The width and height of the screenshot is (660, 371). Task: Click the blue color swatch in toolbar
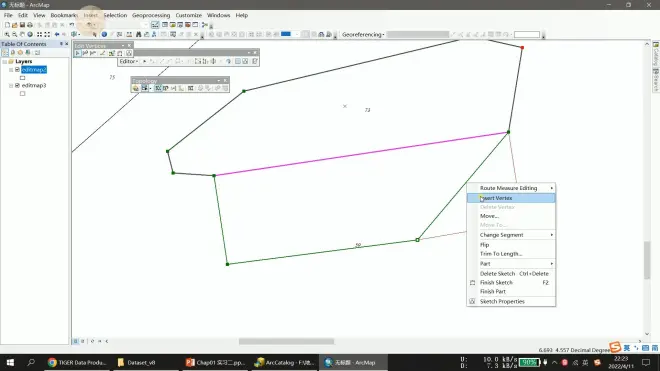[x=286, y=34]
